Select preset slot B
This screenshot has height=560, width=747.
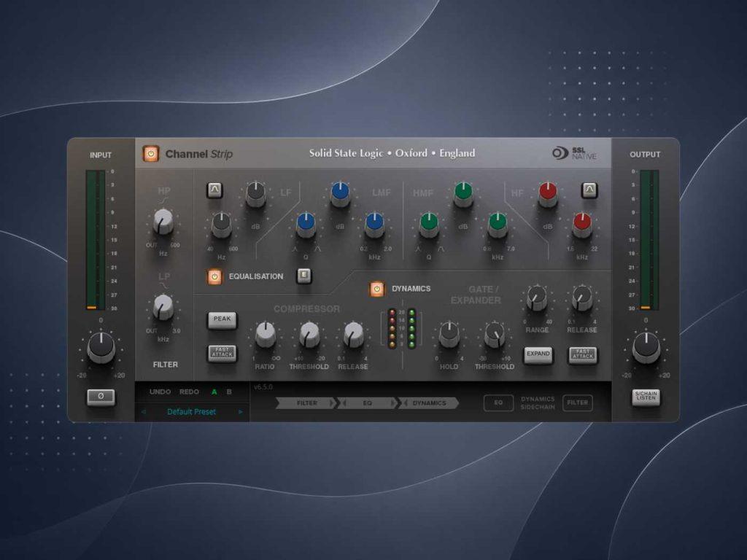coord(229,392)
